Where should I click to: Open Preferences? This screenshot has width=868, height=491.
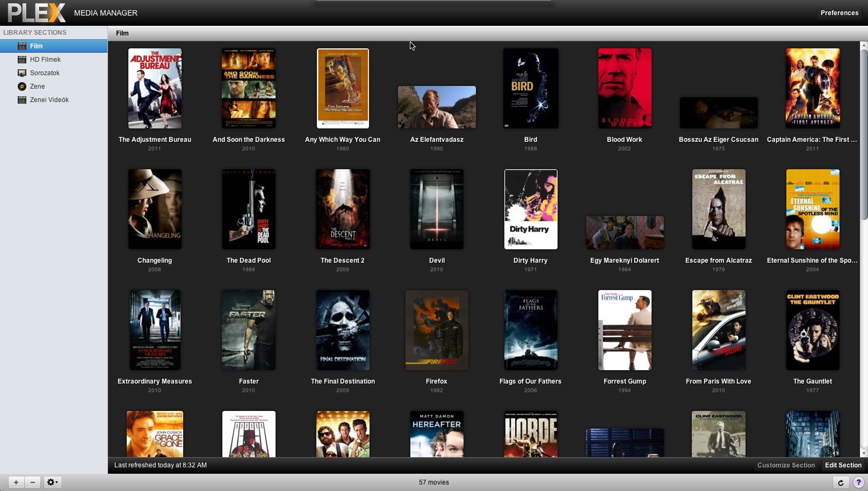[x=840, y=13]
